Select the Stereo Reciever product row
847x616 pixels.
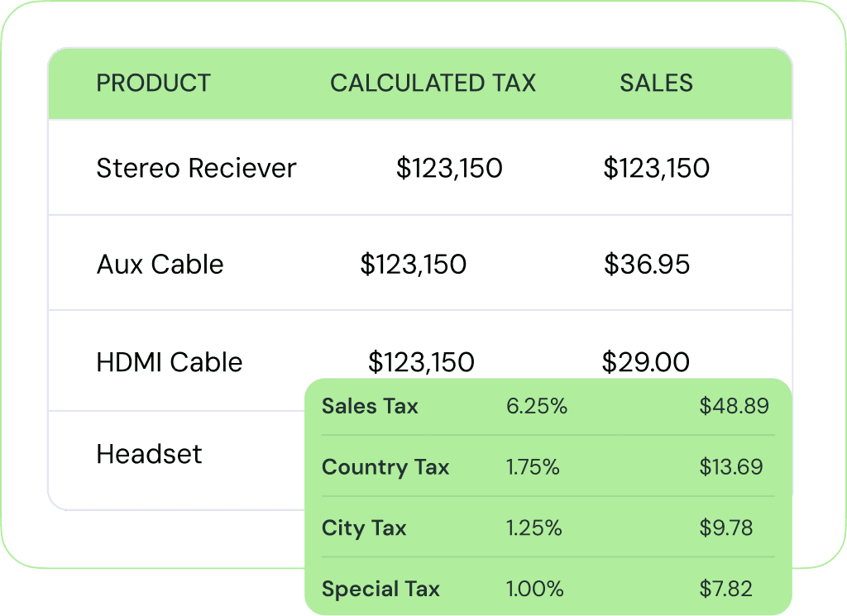(x=196, y=168)
